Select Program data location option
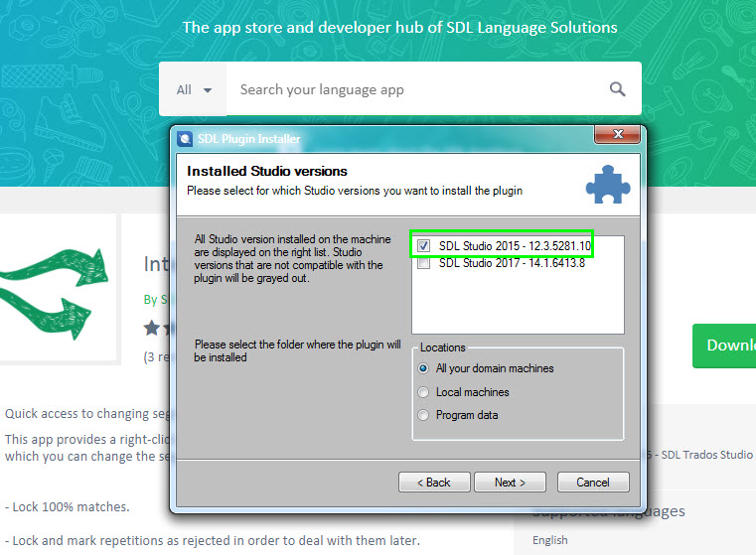756x555 pixels. point(424,415)
